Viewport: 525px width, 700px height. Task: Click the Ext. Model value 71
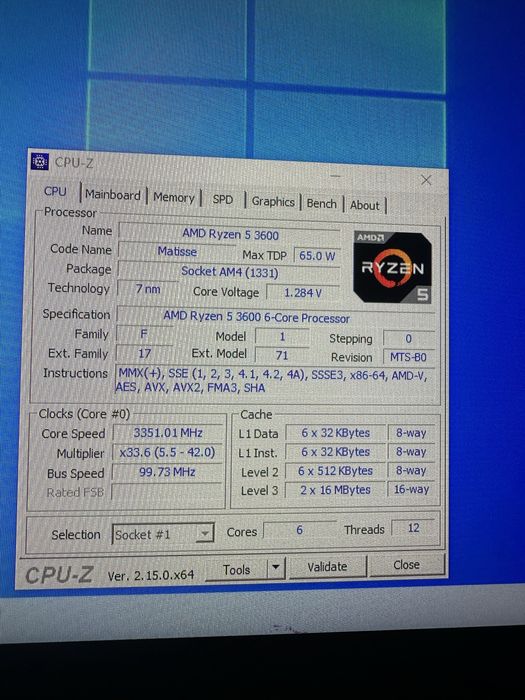tap(282, 355)
